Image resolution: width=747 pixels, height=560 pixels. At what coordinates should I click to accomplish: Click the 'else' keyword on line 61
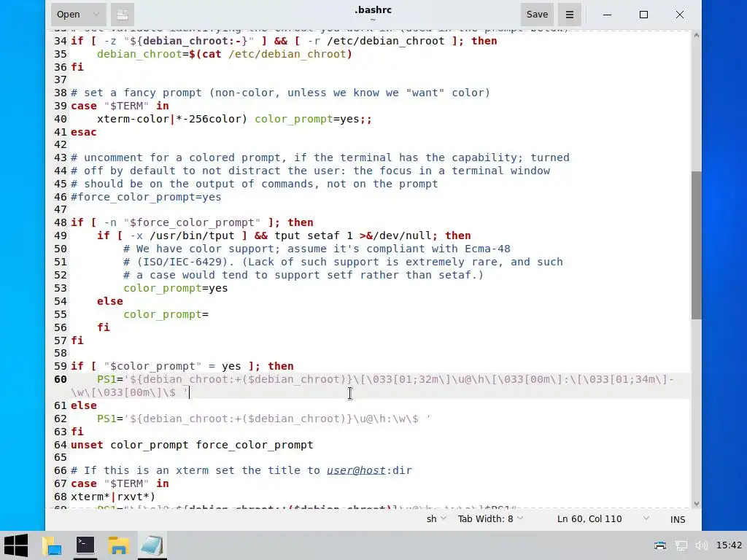coord(83,405)
